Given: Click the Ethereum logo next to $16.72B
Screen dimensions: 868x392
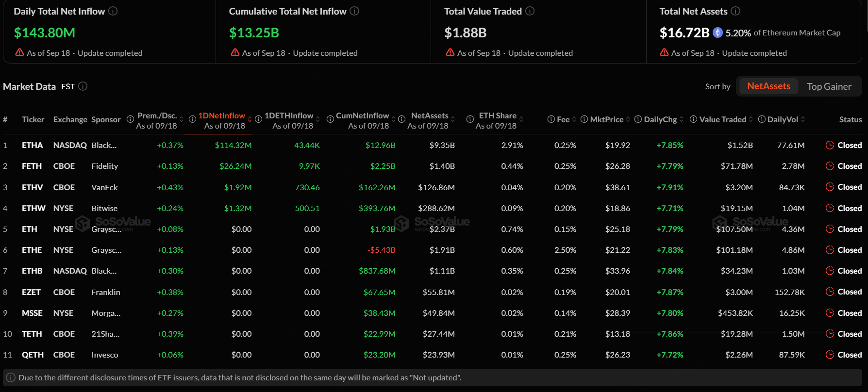Looking at the screenshot, I should point(718,33).
